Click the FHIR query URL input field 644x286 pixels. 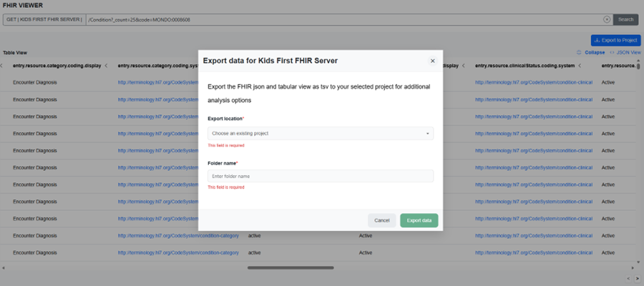[x=344, y=20]
